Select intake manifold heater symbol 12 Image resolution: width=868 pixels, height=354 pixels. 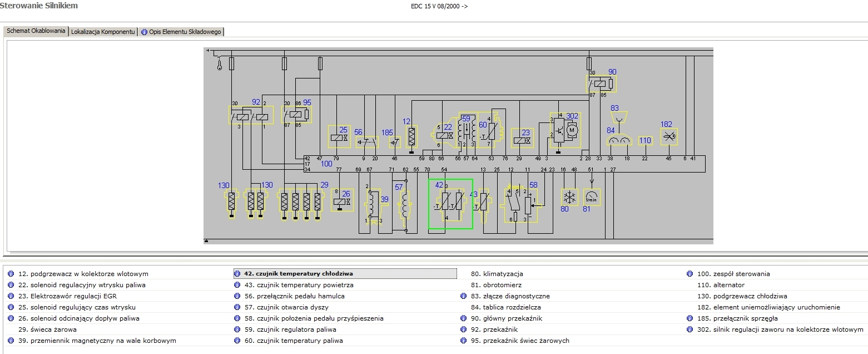pyautogui.click(x=411, y=136)
